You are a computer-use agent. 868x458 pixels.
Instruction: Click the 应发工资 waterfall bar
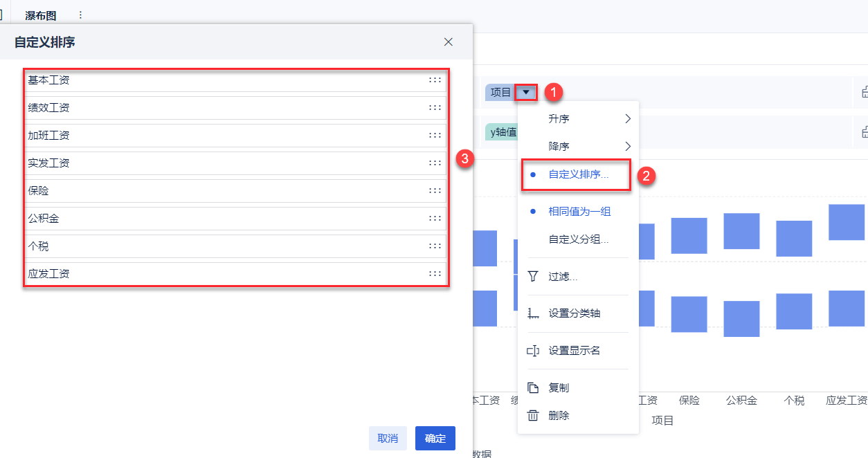(847, 222)
